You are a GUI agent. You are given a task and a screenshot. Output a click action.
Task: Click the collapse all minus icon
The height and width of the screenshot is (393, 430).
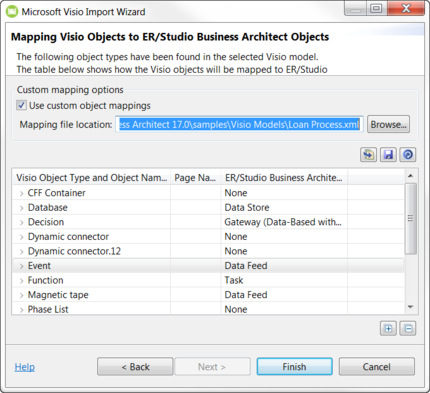[x=408, y=329]
